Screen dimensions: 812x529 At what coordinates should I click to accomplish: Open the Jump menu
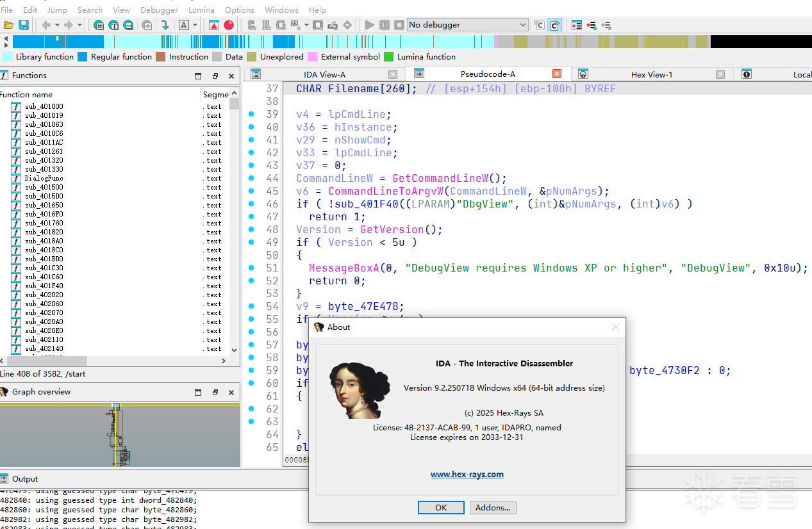point(57,10)
